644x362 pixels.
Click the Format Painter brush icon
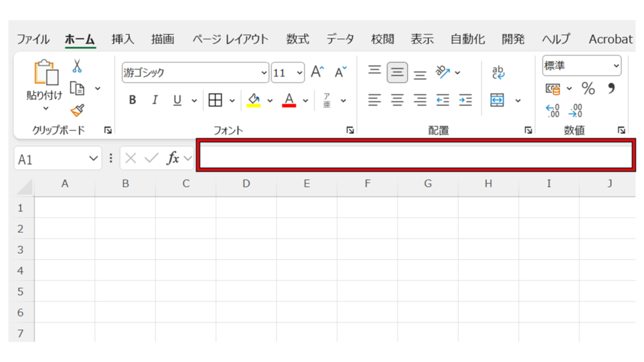click(77, 111)
